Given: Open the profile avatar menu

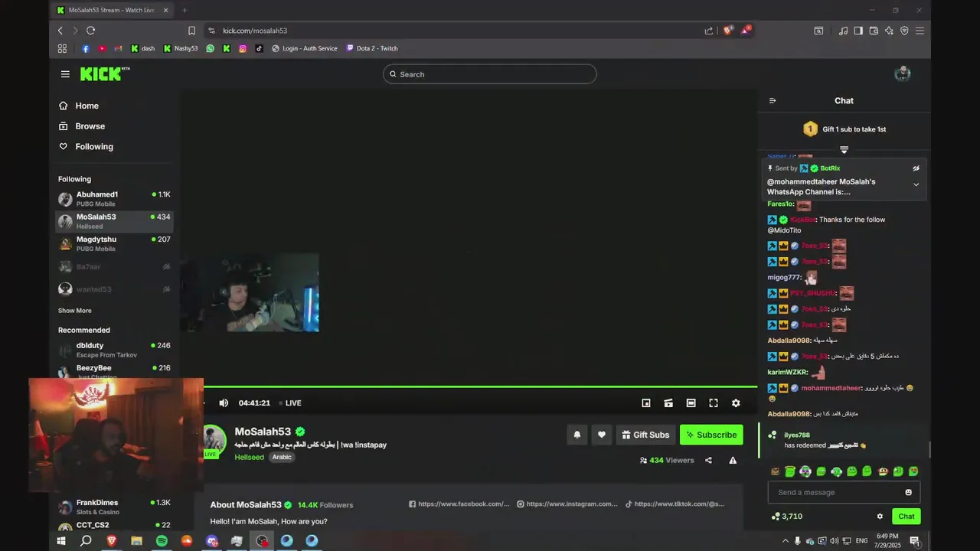Looking at the screenshot, I should (x=903, y=73).
